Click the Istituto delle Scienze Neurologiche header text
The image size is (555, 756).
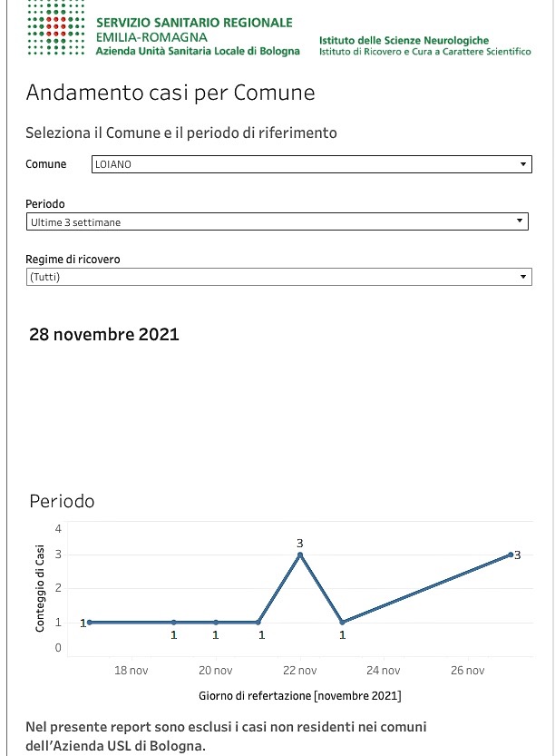tap(404, 41)
